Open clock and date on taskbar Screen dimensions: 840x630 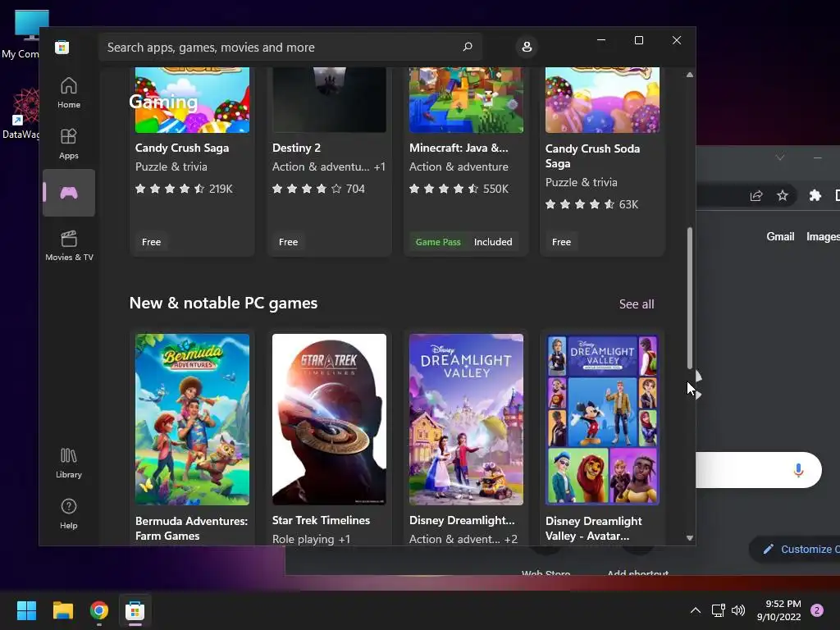(779, 610)
